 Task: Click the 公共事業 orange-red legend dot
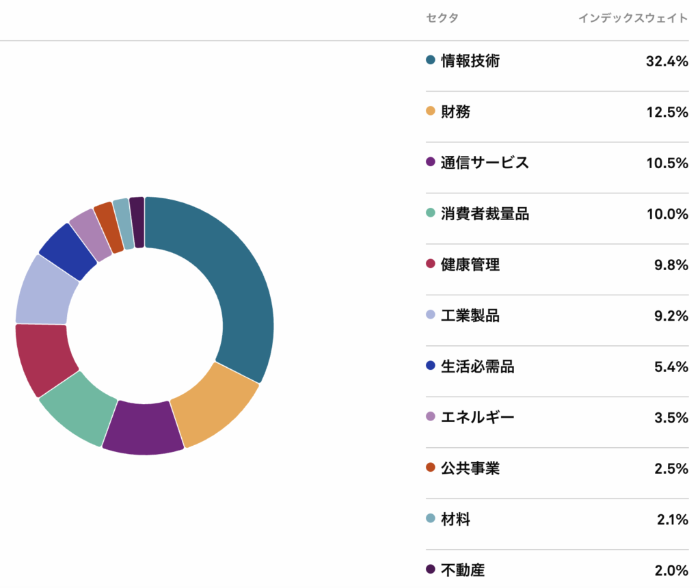(430, 468)
